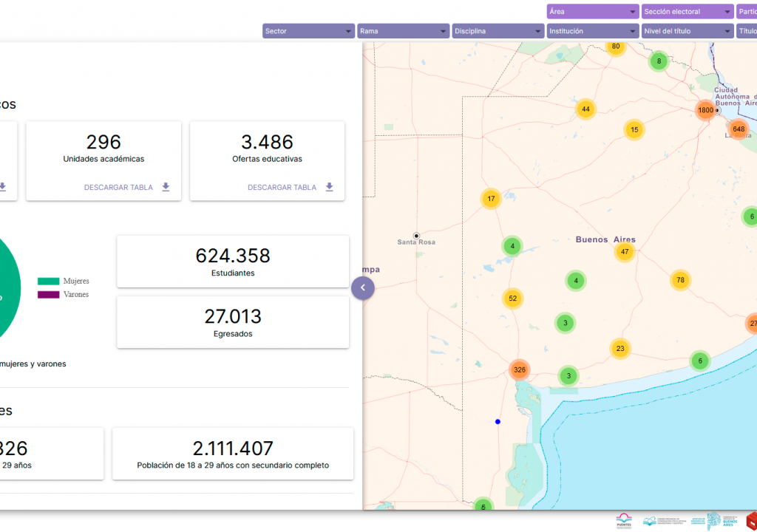This screenshot has height=532, width=757.
Task: Click the 624.358 Estudiantes card
Action: point(233,262)
